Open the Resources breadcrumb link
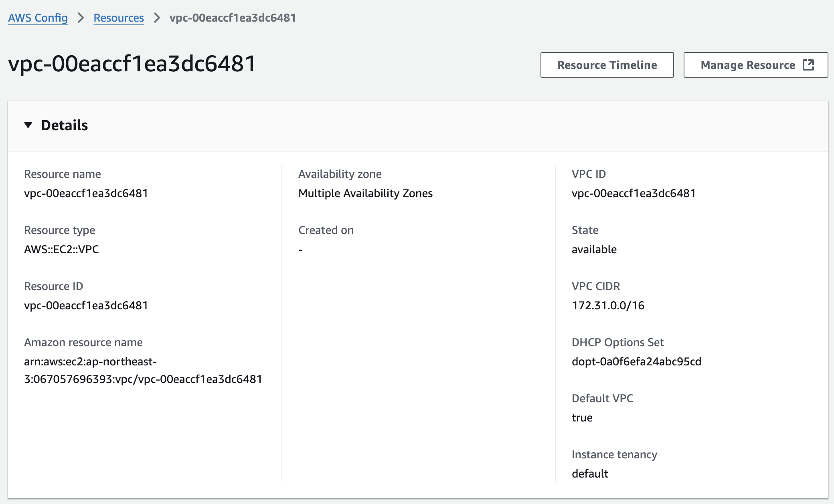The height and width of the screenshot is (504, 834). 118,18
